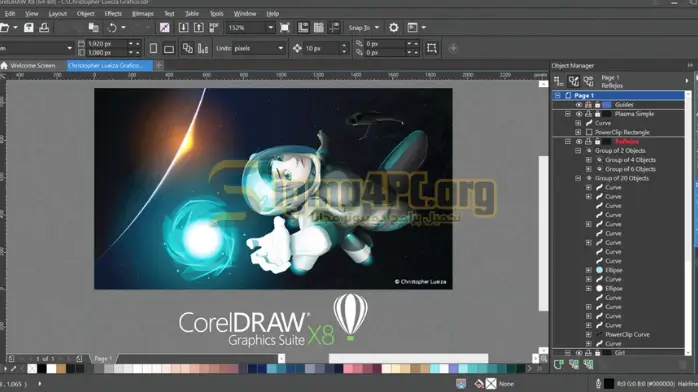Collapse the Page 1 tree node
Viewport: 698px width, 392px height.
pos(557,96)
